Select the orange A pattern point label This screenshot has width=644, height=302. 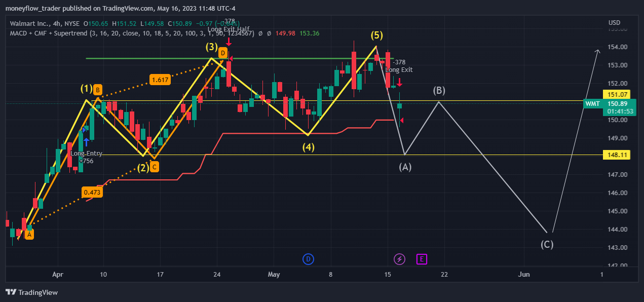tap(29, 235)
